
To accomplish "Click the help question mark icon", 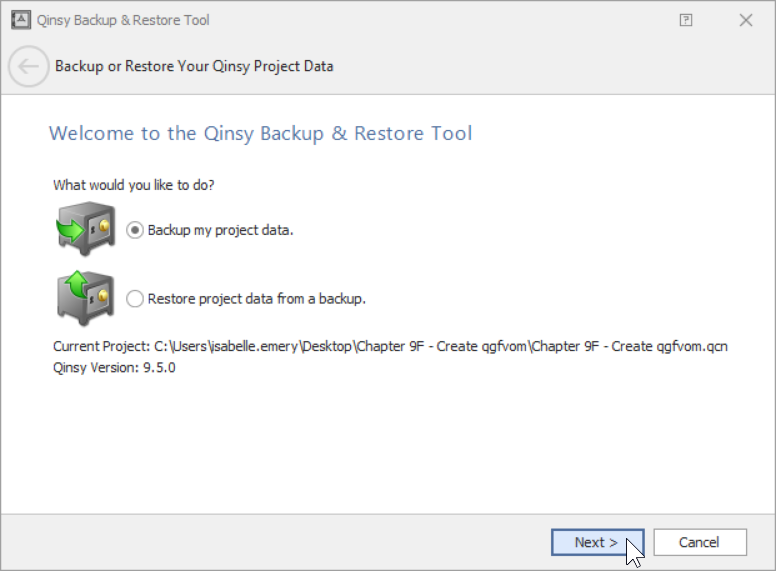I will tap(685, 20).
